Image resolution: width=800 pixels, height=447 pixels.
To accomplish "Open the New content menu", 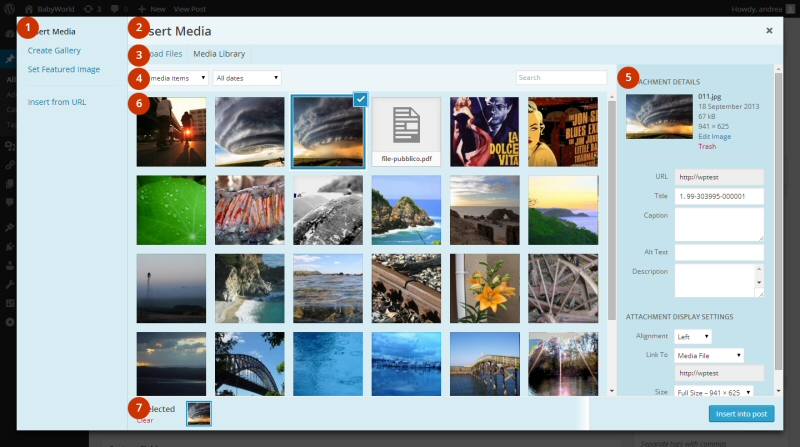I will coord(152,9).
